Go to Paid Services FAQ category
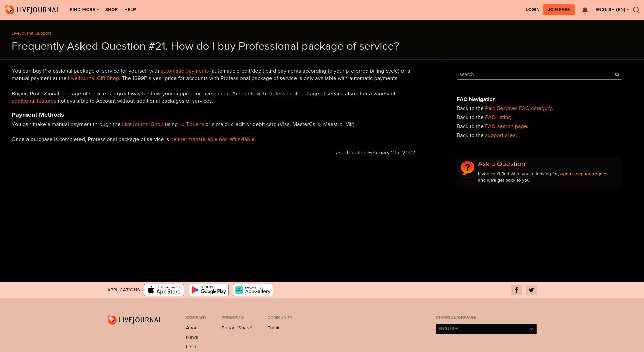The width and height of the screenshot is (644, 352). click(x=519, y=108)
